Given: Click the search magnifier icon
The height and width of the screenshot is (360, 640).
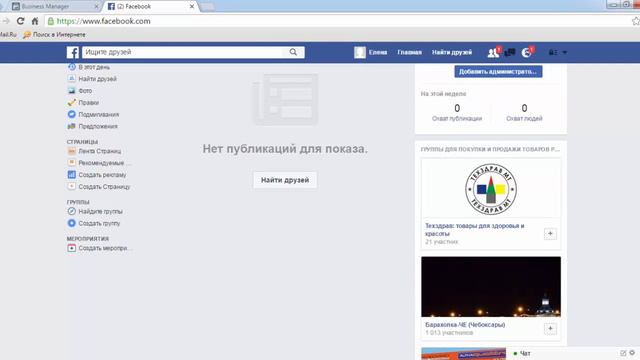Looking at the screenshot, I should (x=293, y=52).
